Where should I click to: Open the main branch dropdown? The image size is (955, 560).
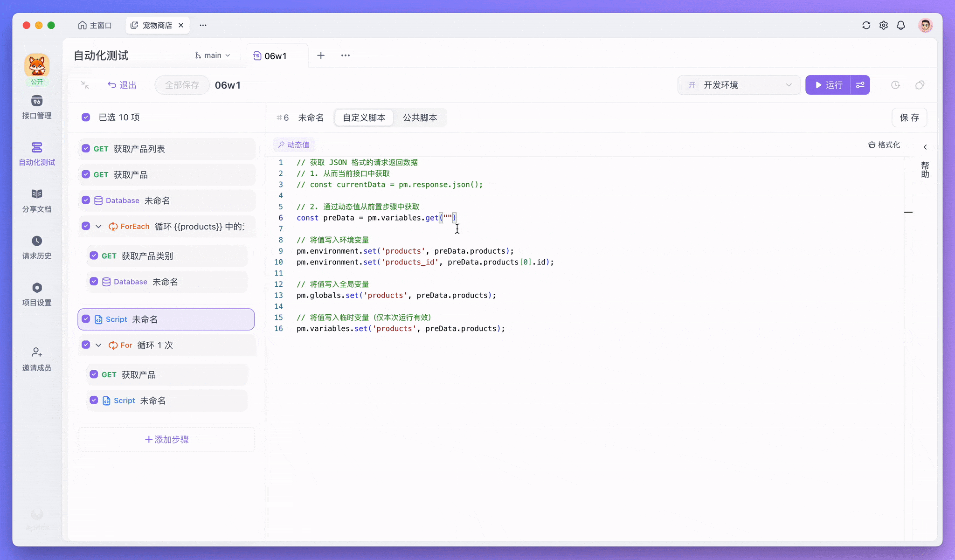(x=213, y=55)
